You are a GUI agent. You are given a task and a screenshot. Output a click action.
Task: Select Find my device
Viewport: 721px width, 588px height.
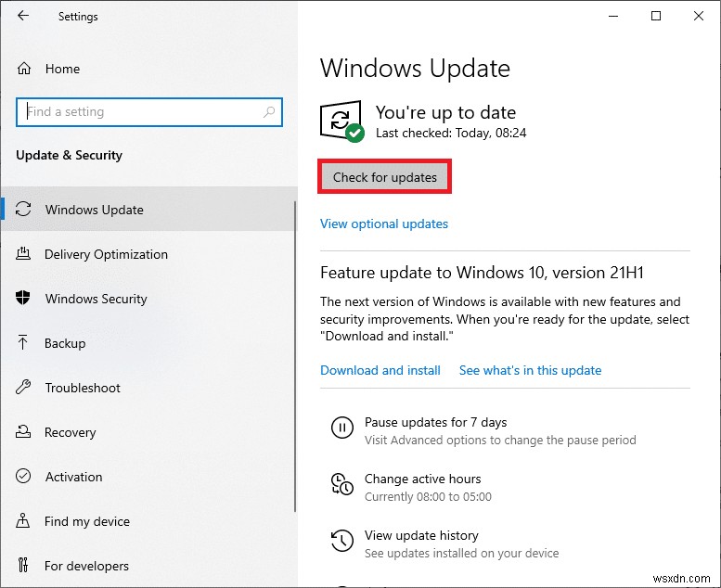[x=86, y=521]
